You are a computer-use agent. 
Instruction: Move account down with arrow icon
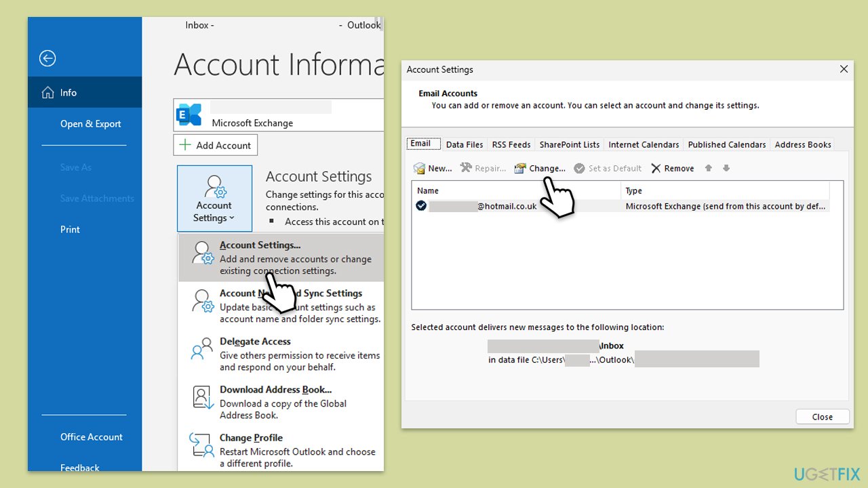726,168
